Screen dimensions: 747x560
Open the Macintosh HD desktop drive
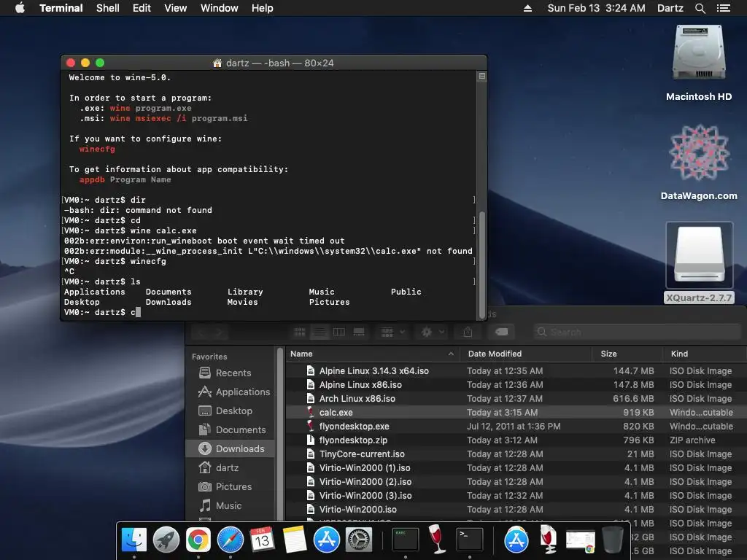[x=699, y=63]
